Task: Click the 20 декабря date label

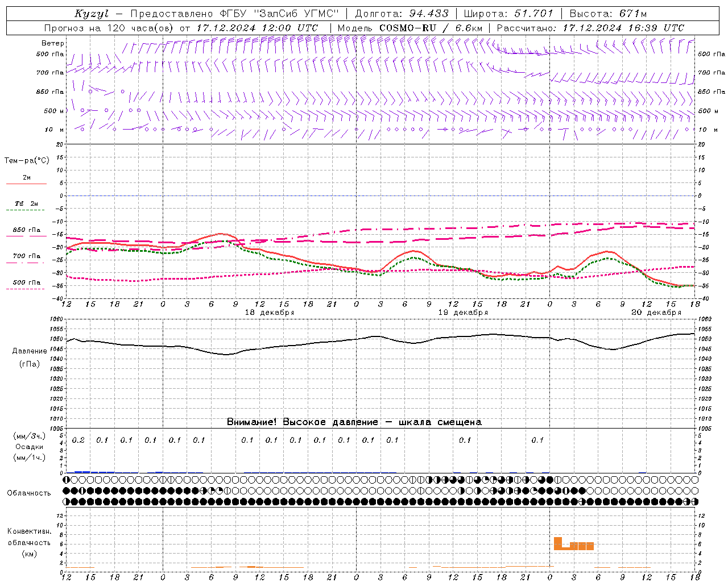Action: pyautogui.click(x=656, y=313)
